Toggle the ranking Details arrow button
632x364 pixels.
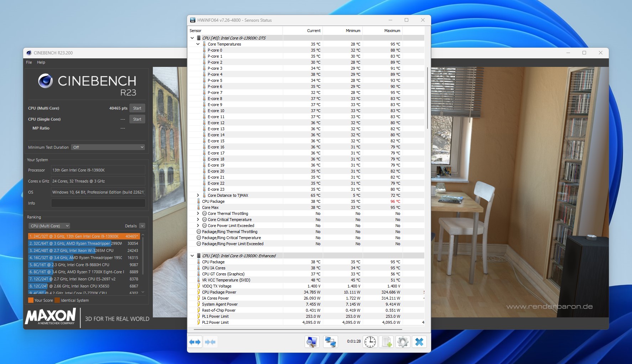142,226
